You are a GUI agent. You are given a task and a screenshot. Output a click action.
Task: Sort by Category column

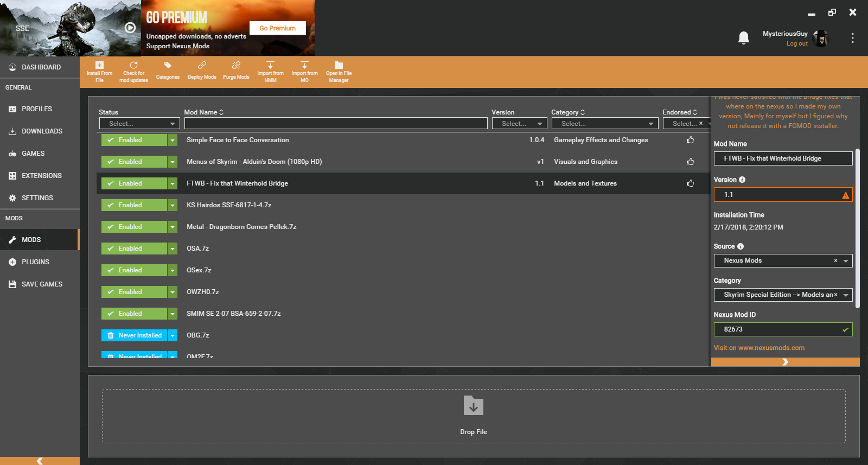568,112
